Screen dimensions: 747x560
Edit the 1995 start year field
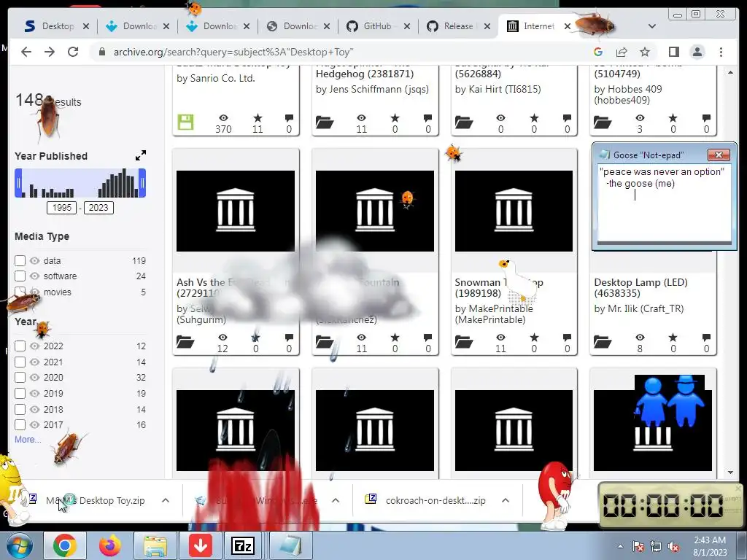[x=62, y=208]
